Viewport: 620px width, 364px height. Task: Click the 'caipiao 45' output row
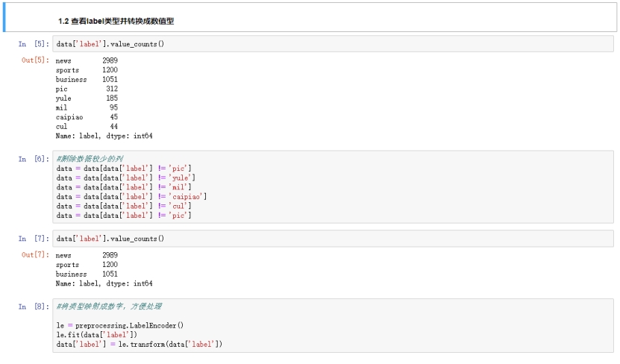click(87, 117)
